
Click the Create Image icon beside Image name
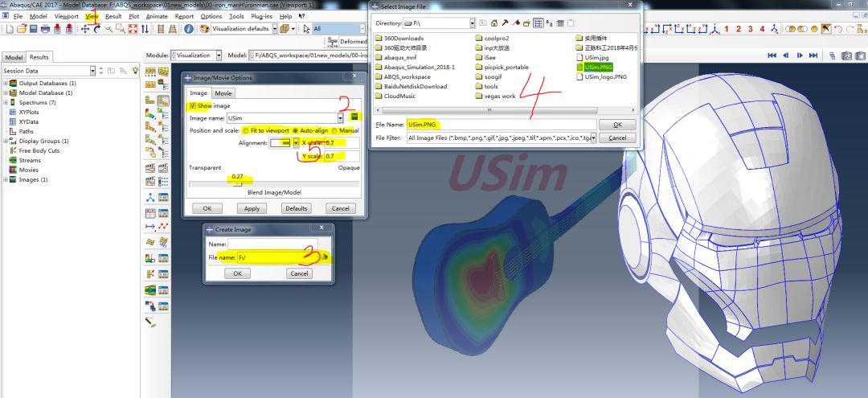click(x=354, y=117)
